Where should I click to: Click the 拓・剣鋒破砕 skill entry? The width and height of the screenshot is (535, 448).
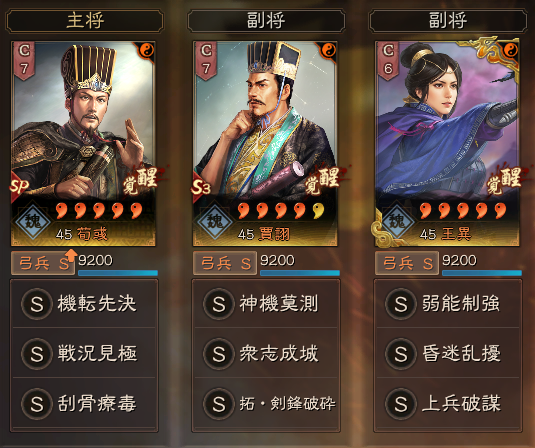[x=266, y=404]
